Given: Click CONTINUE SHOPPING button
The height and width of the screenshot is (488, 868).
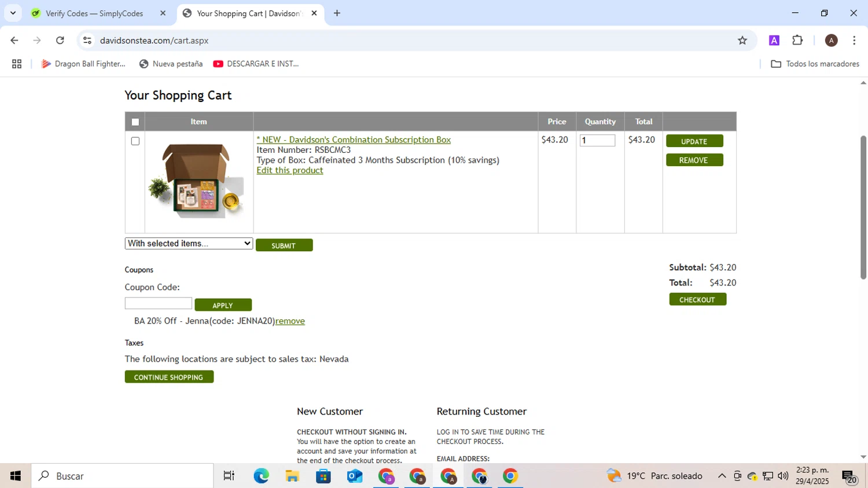Looking at the screenshot, I should pos(169,377).
